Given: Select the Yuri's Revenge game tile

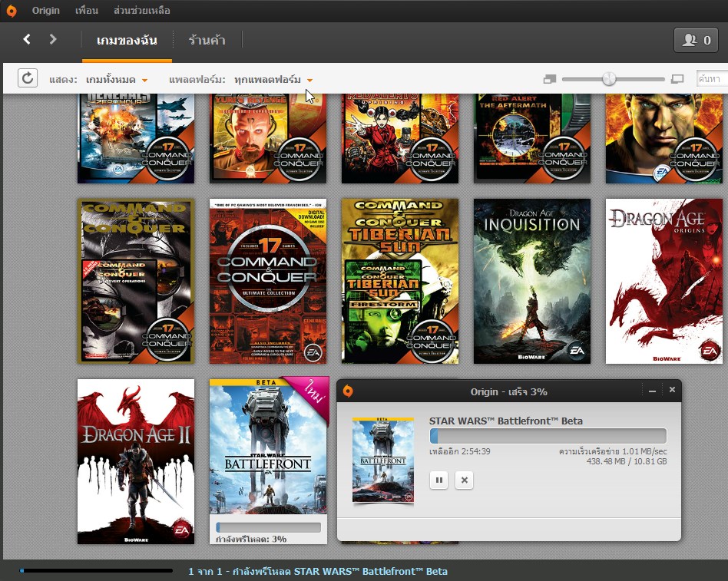Looking at the screenshot, I should (x=268, y=138).
